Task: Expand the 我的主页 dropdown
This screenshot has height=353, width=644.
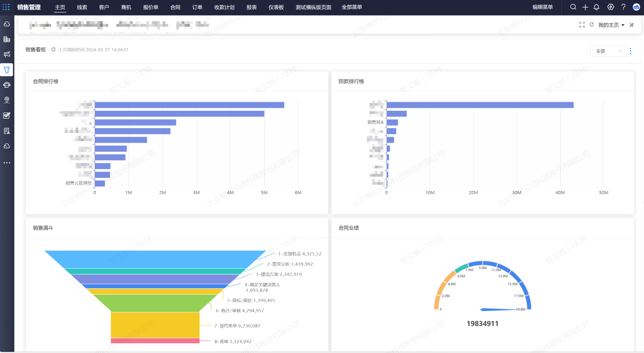Action: pyautogui.click(x=611, y=25)
